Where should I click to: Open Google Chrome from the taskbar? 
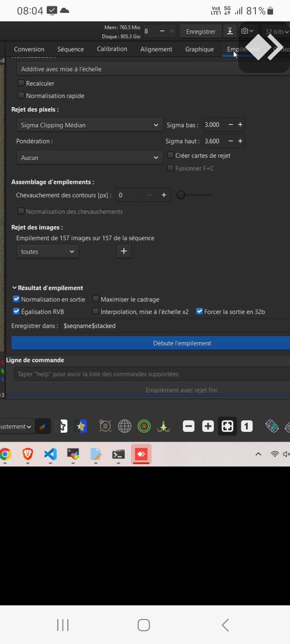coord(5,454)
